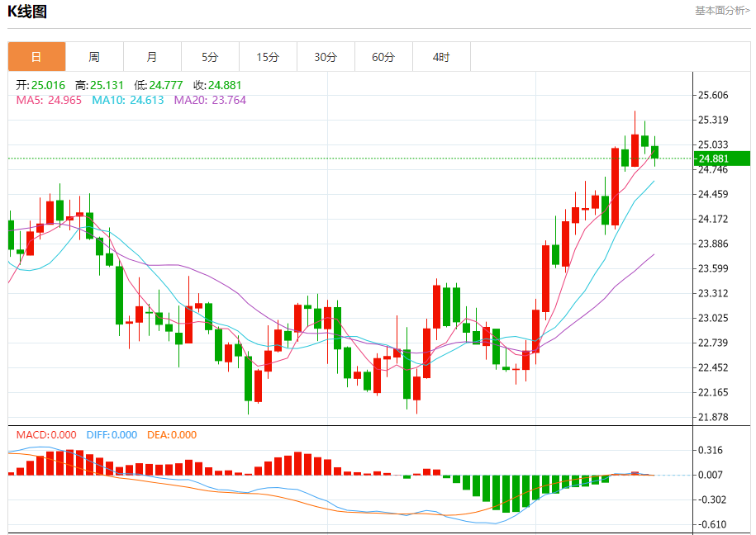Click the 21.878 price axis label
The image size is (756, 535).
[x=713, y=417]
